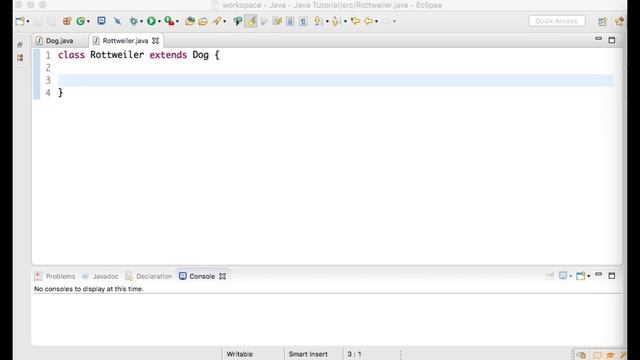Open the Package Explorer fast view icon
640x360 pixels.
(20, 58)
